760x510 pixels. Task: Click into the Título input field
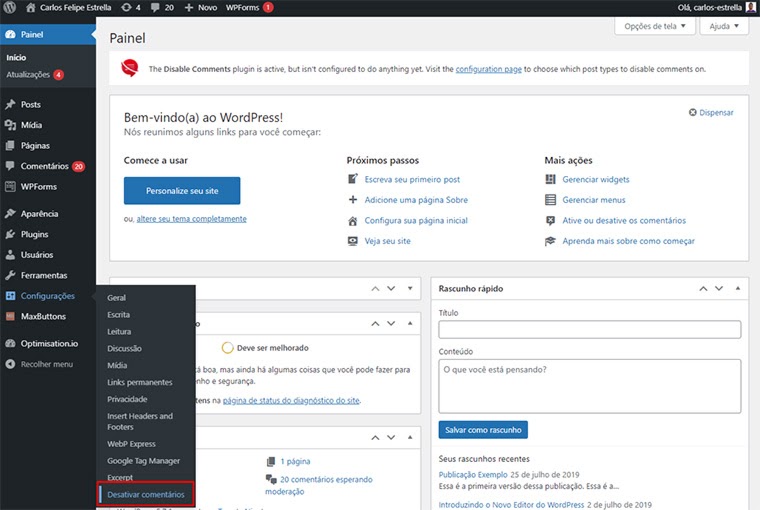click(589, 330)
